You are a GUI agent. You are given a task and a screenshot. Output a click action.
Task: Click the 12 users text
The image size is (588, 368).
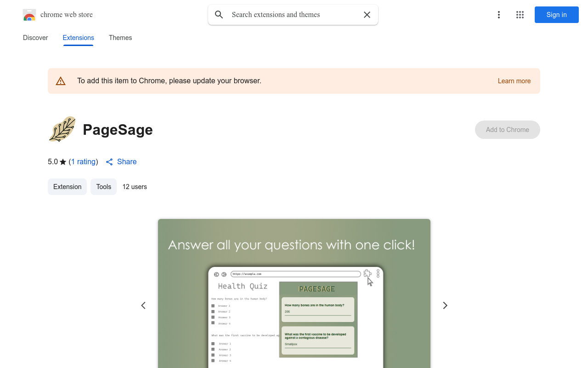point(135,187)
